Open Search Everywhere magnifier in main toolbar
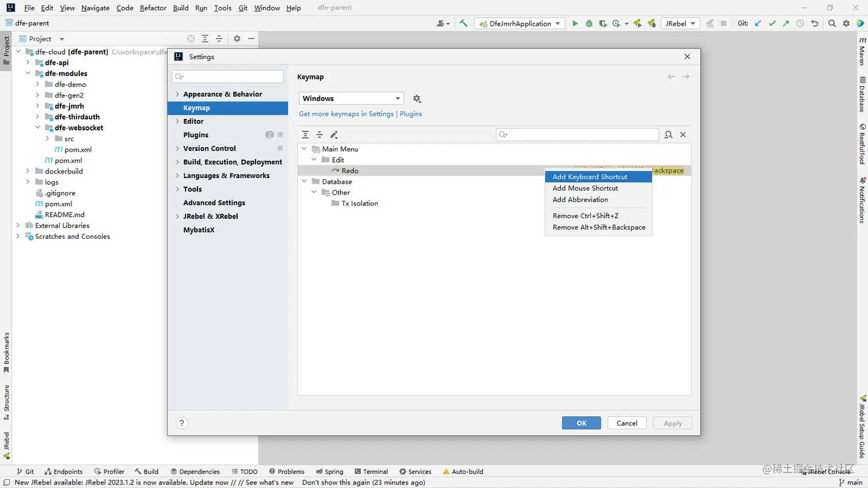868x488 pixels. [x=832, y=24]
